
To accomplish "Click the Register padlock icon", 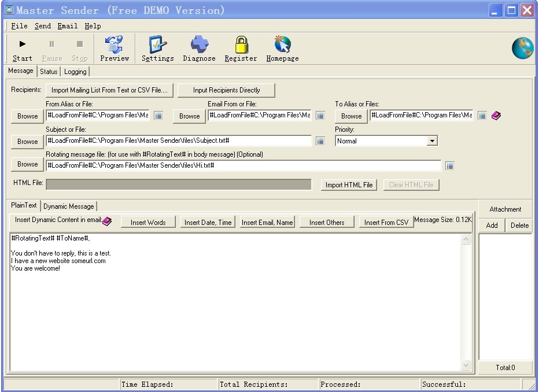I will pos(241,45).
